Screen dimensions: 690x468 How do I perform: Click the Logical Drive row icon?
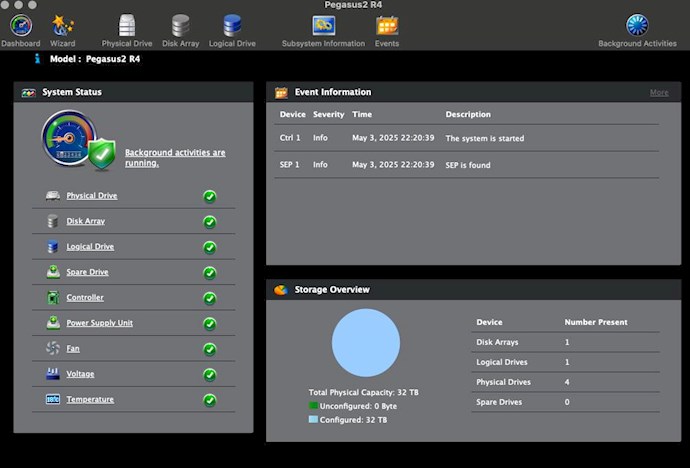[x=53, y=246]
